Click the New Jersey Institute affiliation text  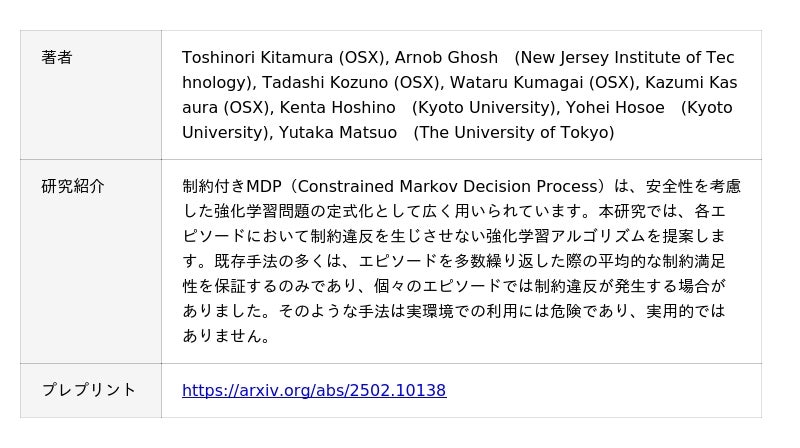tap(610, 58)
